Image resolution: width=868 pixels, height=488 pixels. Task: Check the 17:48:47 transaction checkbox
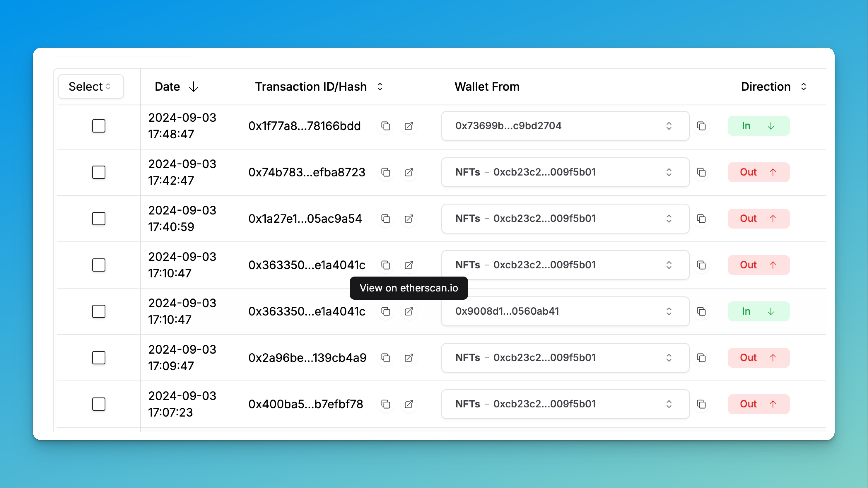[99, 126]
